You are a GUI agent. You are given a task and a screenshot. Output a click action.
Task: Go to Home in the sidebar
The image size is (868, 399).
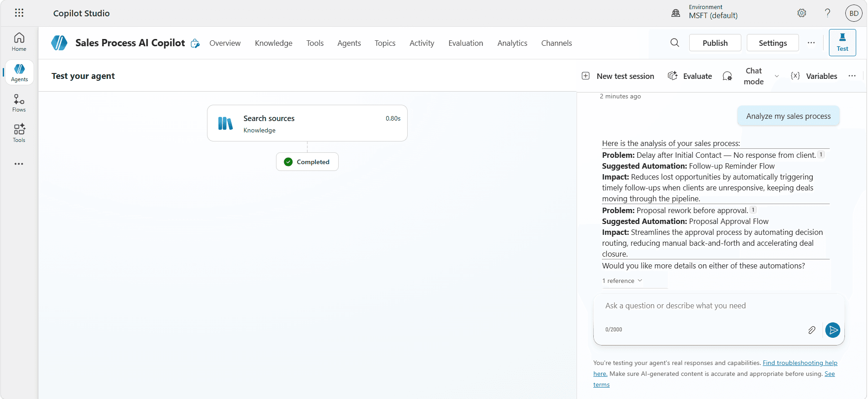19,42
